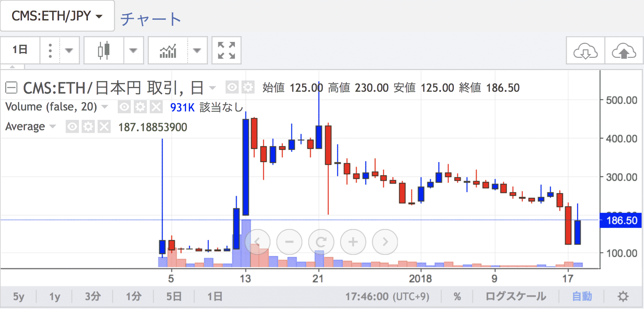Expand the chart style dropdown arrow
644x309 pixels.
(x=134, y=51)
